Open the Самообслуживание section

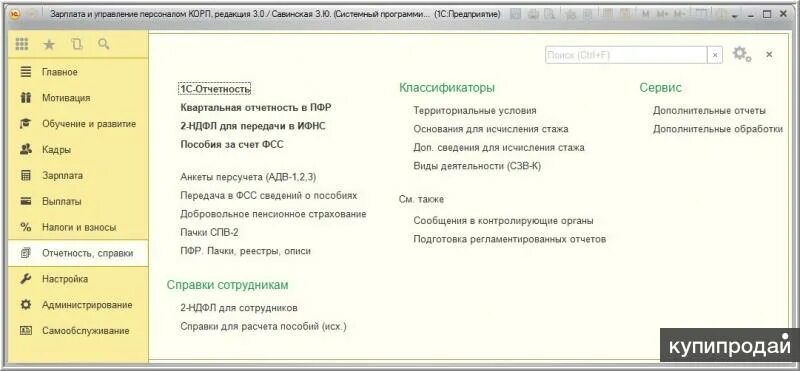pos(78,331)
